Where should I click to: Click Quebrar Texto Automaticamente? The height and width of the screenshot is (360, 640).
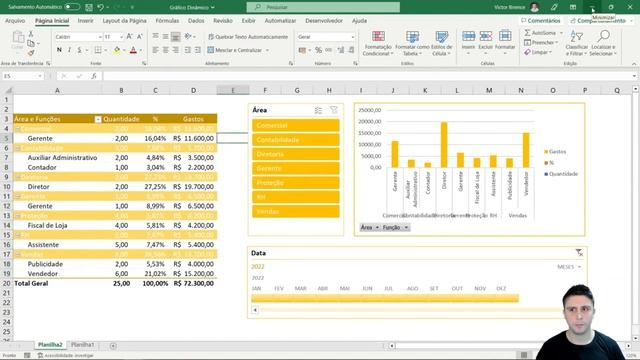click(x=248, y=37)
